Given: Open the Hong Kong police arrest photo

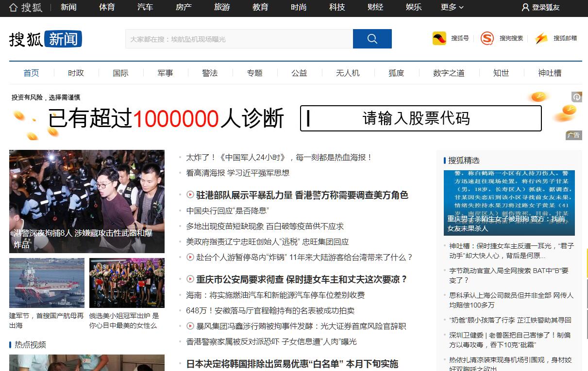Looking at the screenshot, I should (x=87, y=201).
